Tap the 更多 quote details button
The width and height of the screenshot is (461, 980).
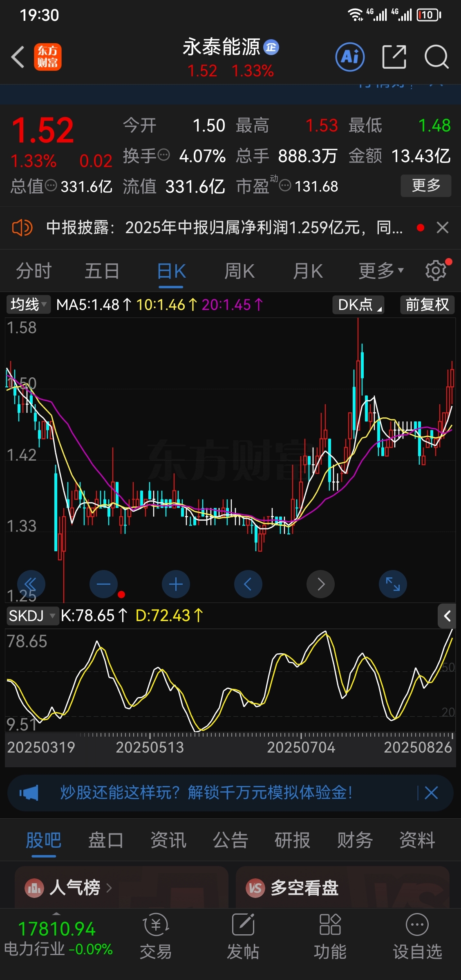426,186
